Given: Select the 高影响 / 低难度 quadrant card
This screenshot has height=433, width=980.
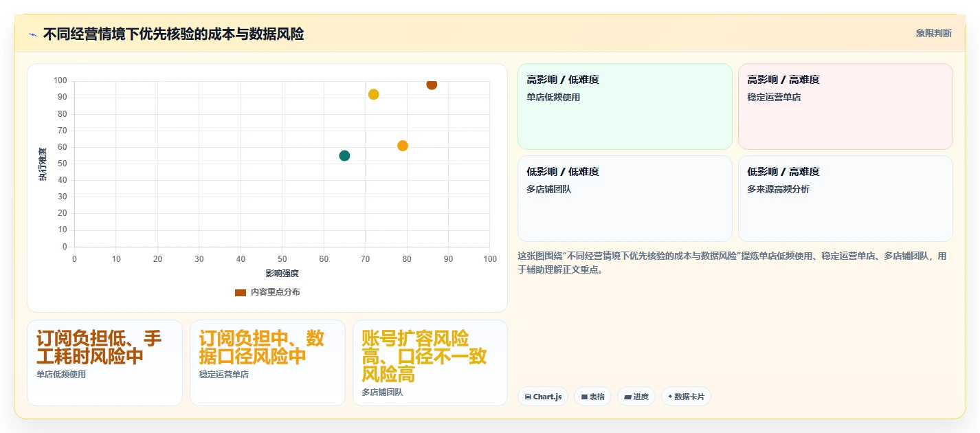Looking at the screenshot, I should [625, 107].
